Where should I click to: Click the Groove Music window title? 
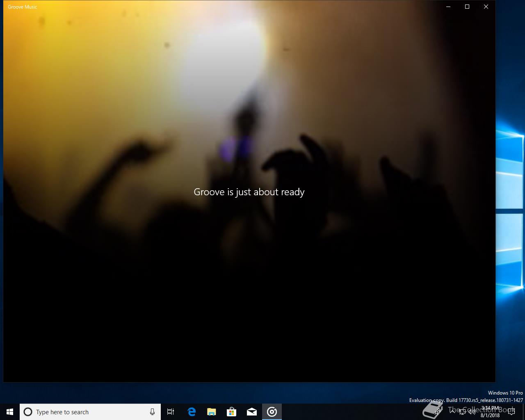tap(23, 7)
